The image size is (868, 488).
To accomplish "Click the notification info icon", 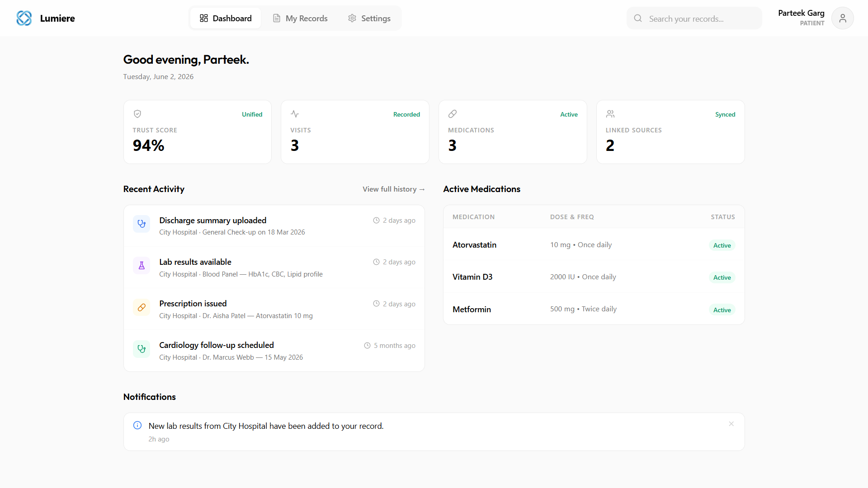I will [137, 425].
